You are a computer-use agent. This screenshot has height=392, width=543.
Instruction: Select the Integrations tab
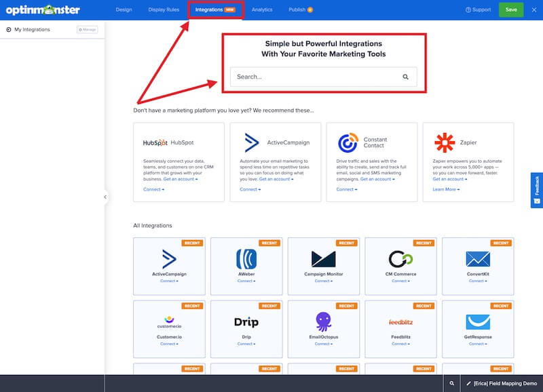pyautogui.click(x=215, y=9)
